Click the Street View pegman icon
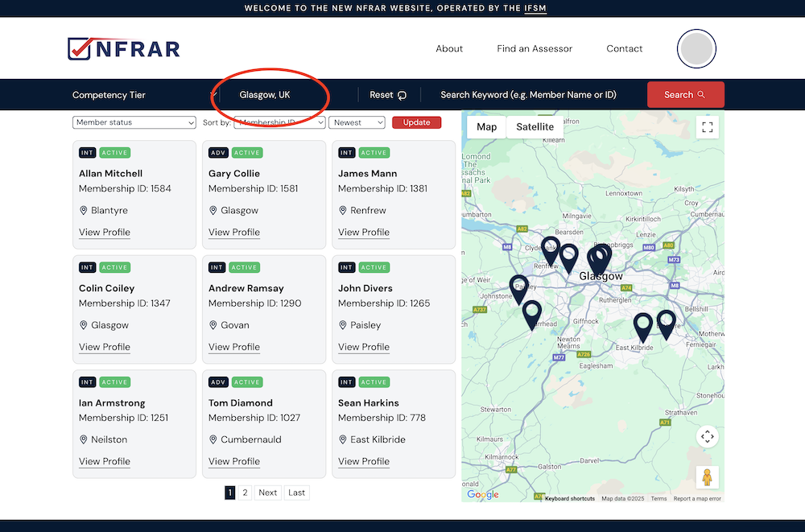The image size is (805, 532). point(707,477)
